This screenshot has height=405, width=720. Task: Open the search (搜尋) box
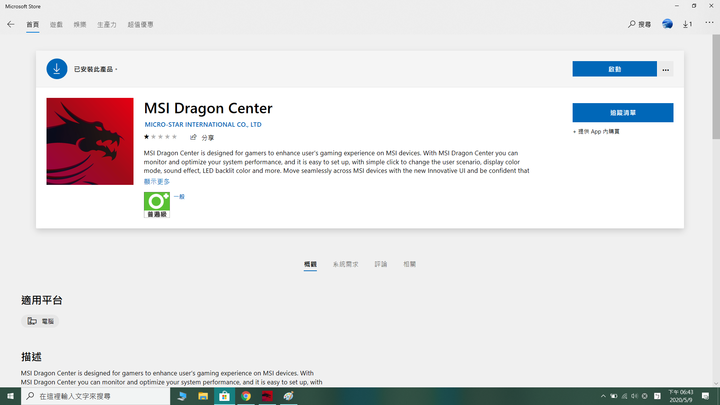pyautogui.click(x=639, y=24)
